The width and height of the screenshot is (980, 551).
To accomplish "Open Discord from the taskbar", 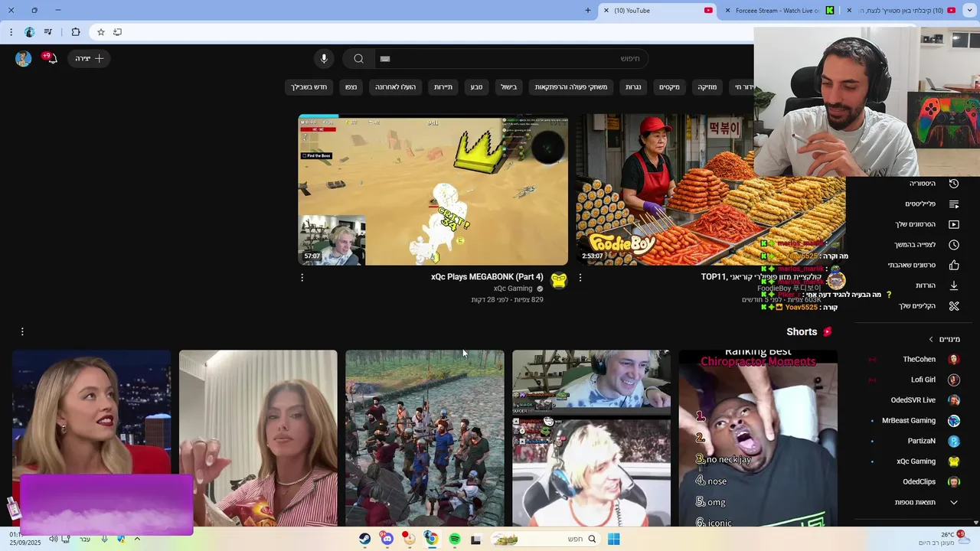I will 387,539.
